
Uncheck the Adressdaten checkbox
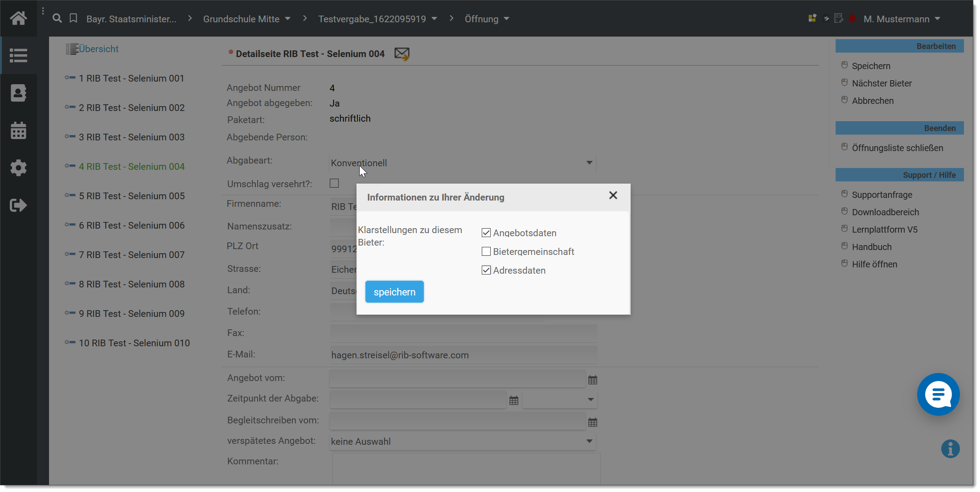(486, 270)
